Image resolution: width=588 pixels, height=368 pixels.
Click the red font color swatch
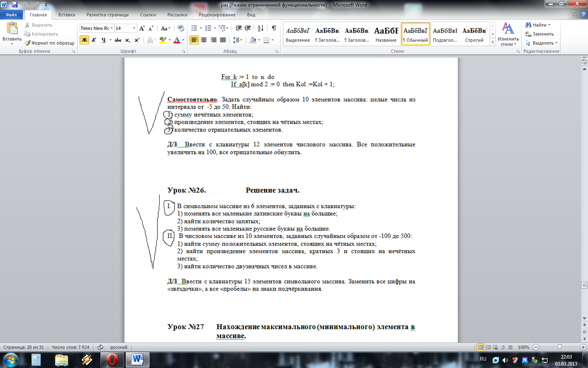[177, 40]
